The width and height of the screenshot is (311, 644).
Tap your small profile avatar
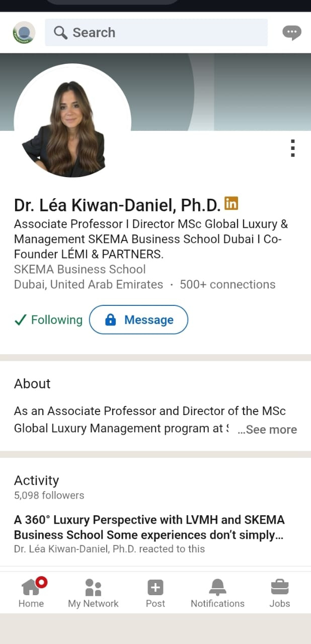coord(24,33)
